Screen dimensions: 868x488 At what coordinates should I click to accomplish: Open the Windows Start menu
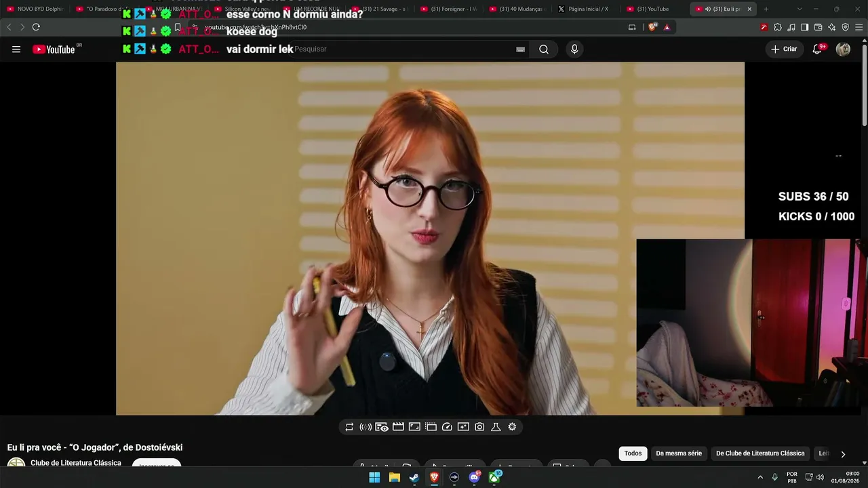coord(374,477)
